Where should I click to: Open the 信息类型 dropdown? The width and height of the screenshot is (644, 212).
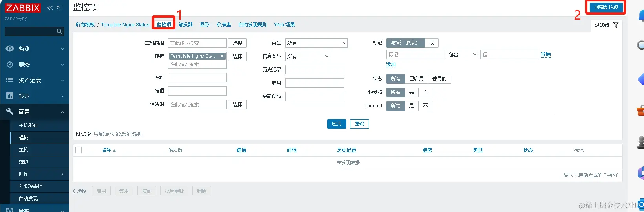tap(308, 56)
